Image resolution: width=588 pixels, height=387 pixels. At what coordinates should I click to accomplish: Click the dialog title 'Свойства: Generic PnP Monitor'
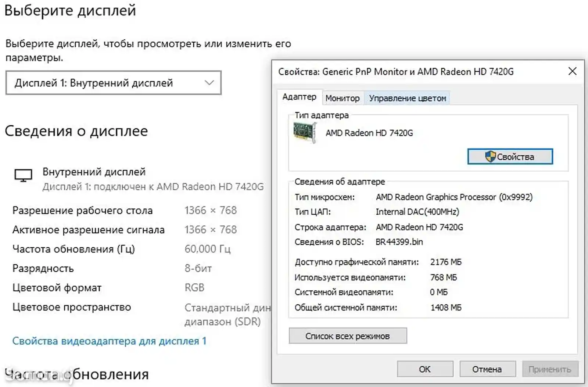coord(396,72)
